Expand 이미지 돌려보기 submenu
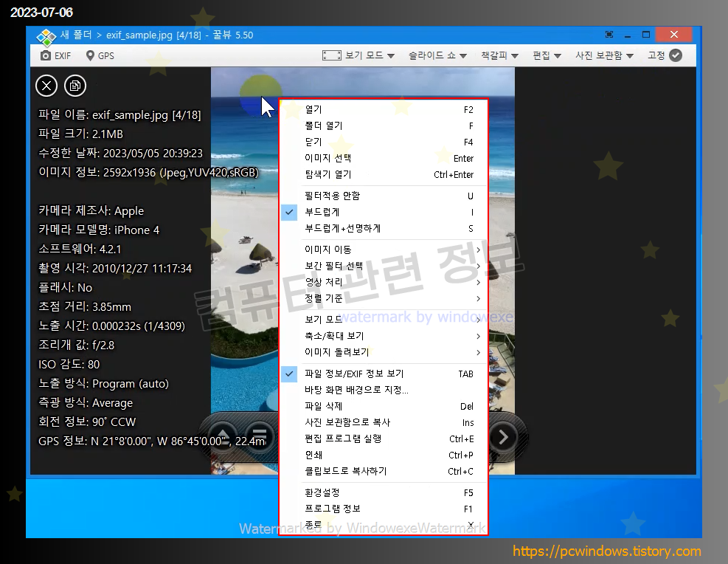 pyautogui.click(x=384, y=353)
